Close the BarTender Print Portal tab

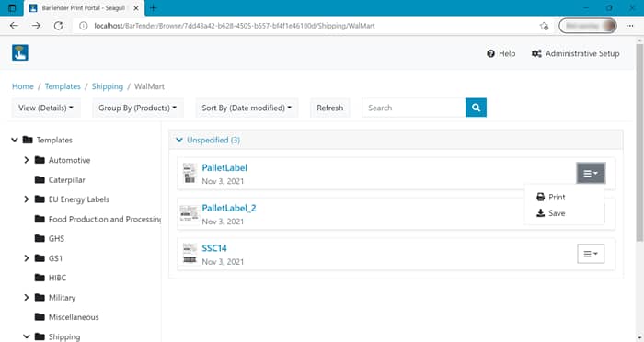click(x=136, y=8)
